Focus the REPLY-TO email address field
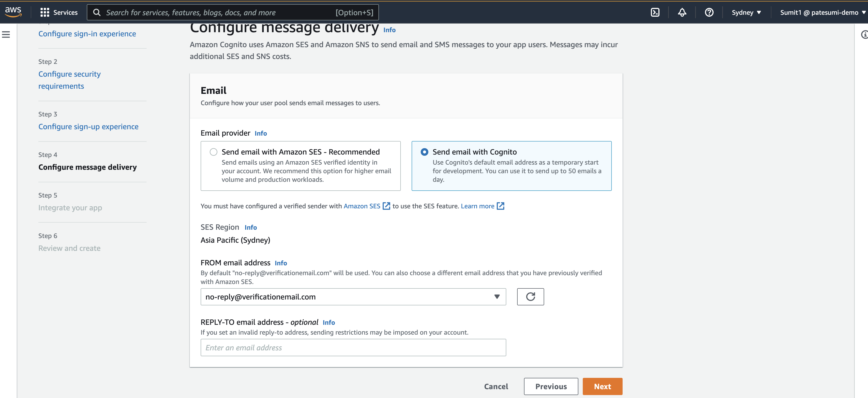 click(353, 347)
